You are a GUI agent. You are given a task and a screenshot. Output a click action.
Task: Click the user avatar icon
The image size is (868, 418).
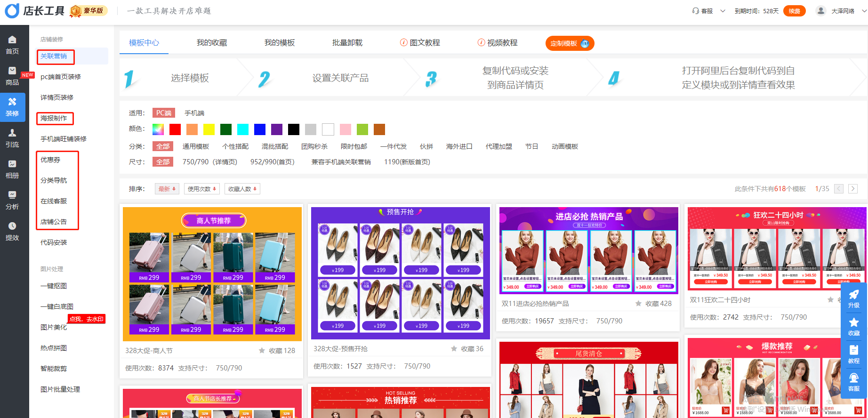coord(821,10)
